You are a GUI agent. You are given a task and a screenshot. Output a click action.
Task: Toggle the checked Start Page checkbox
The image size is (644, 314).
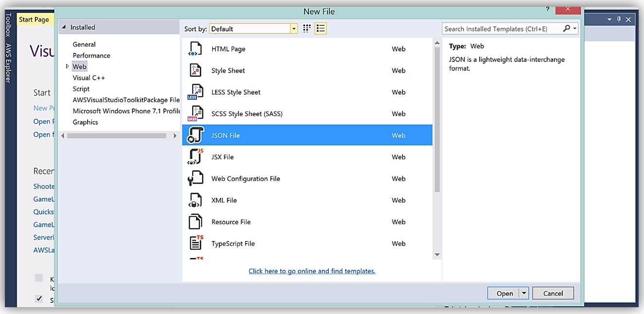click(39, 298)
